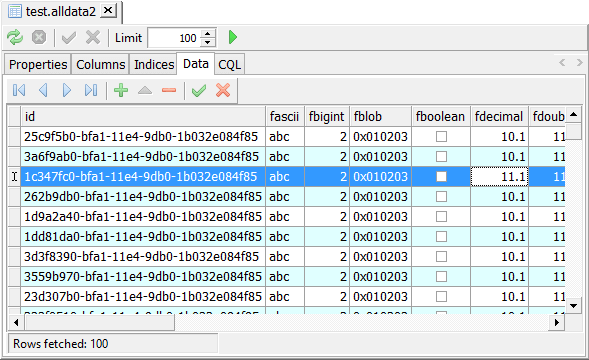Select id cell 1d9a2a40-bfa1-11e4-9db0-1b032e084f85
589x360 pixels.
pyautogui.click(x=143, y=216)
